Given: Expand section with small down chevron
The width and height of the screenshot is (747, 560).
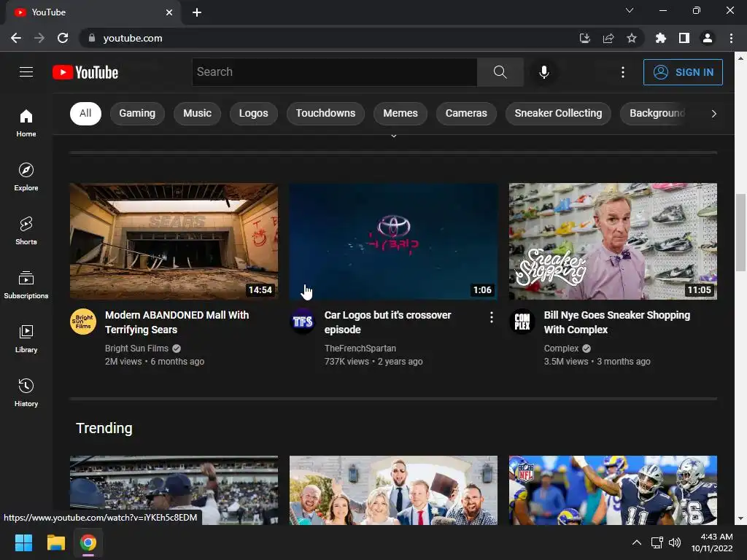Looking at the screenshot, I should click(393, 136).
